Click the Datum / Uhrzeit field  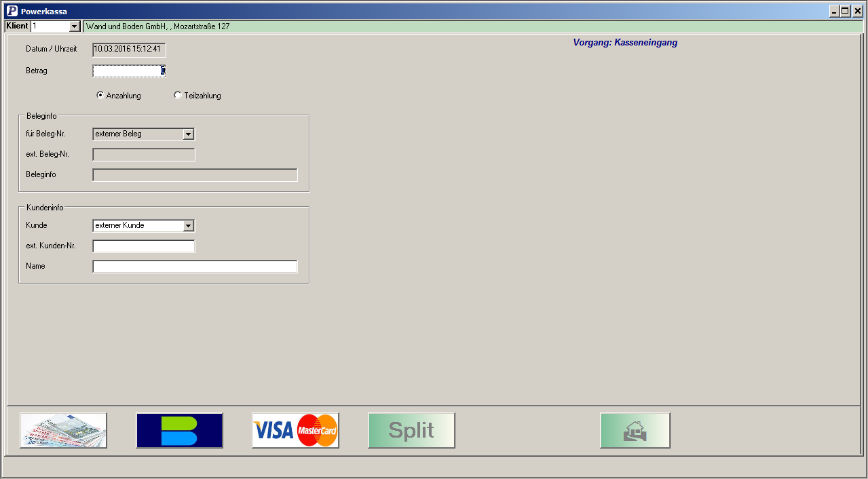click(129, 50)
